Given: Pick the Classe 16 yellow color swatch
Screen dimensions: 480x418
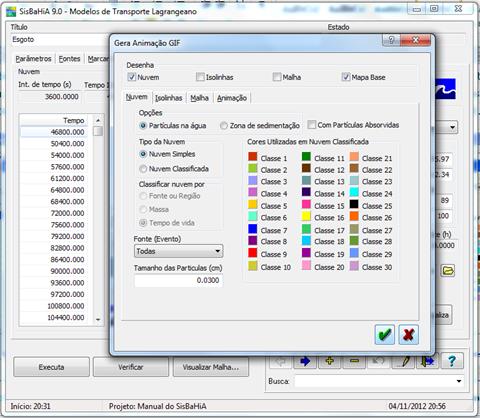Looking at the screenshot, I should tap(306, 216).
